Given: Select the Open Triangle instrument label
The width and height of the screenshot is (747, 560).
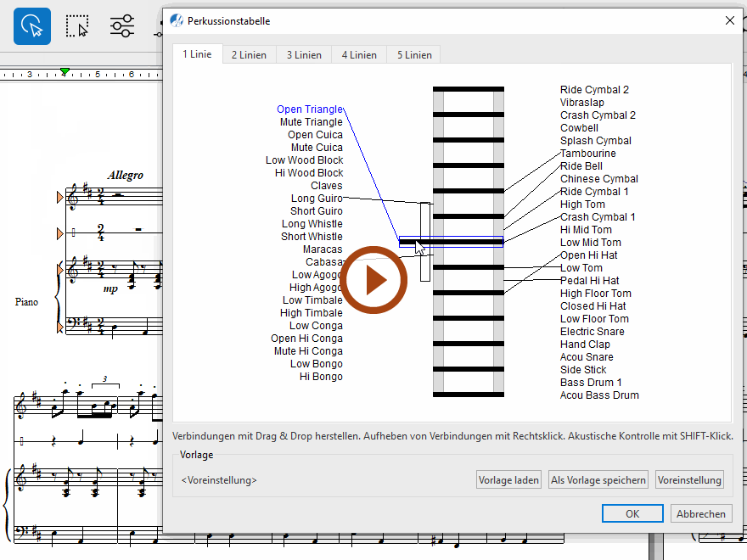Looking at the screenshot, I should click(x=310, y=109).
